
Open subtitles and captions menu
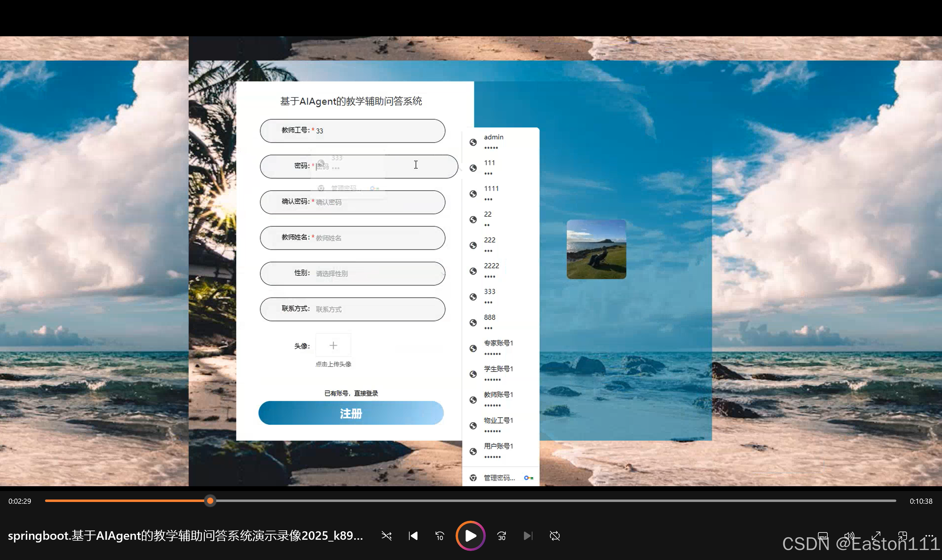pos(823,536)
